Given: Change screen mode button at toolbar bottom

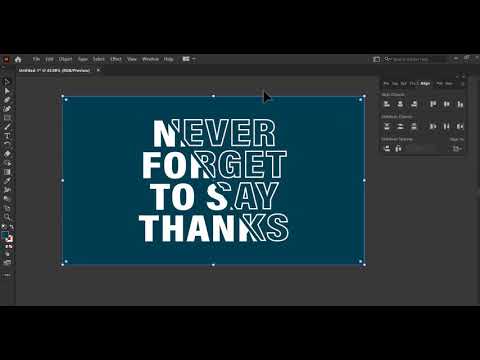Looking at the screenshot, I should 7,263.
